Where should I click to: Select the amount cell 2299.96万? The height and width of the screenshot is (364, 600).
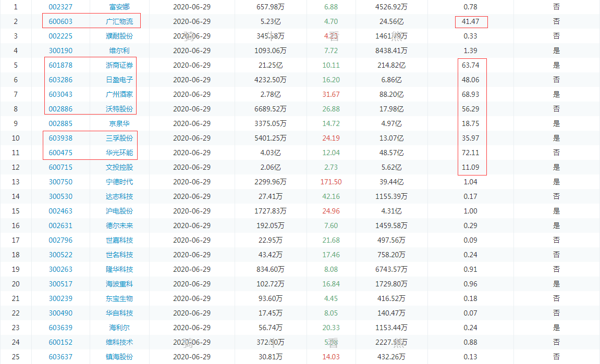[x=271, y=182]
